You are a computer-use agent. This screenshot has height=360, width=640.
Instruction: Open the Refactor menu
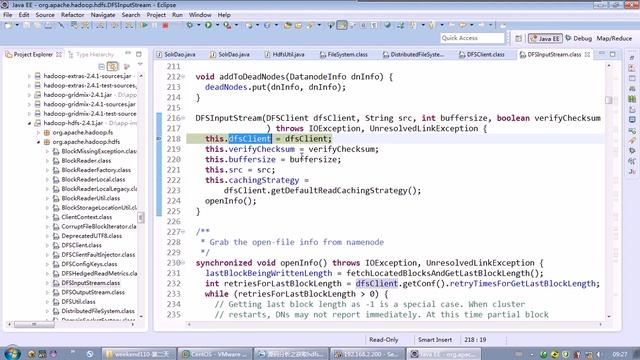72,15
